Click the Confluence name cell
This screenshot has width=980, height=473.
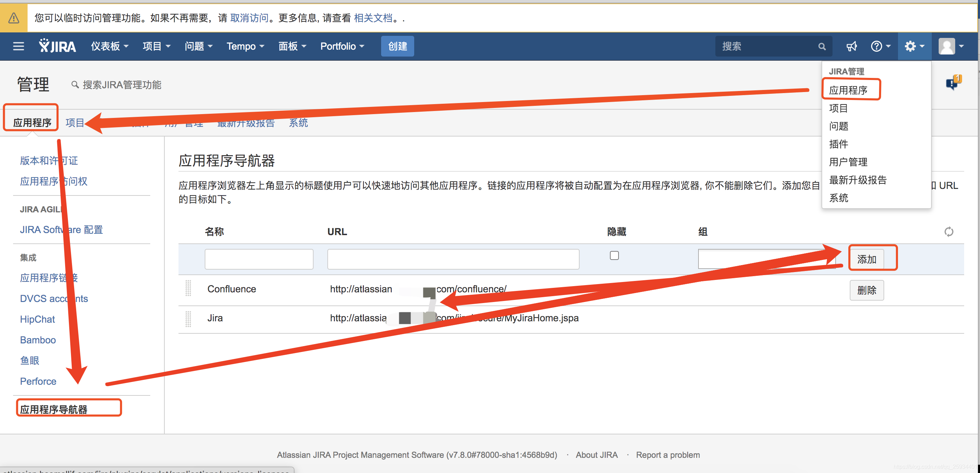click(x=231, y=289)
